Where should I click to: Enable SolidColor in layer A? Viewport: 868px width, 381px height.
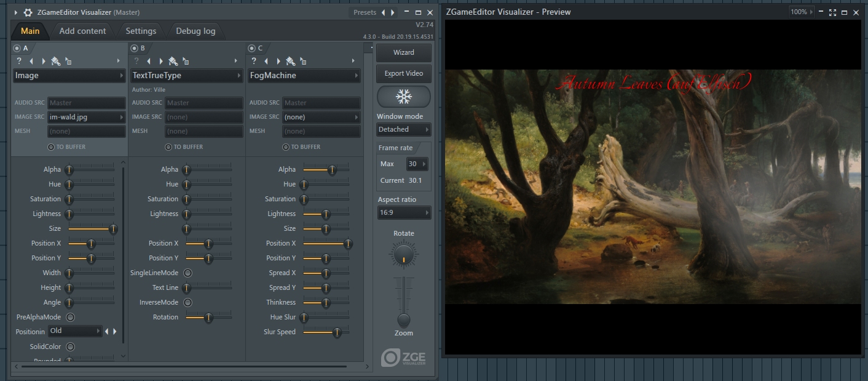70,347
